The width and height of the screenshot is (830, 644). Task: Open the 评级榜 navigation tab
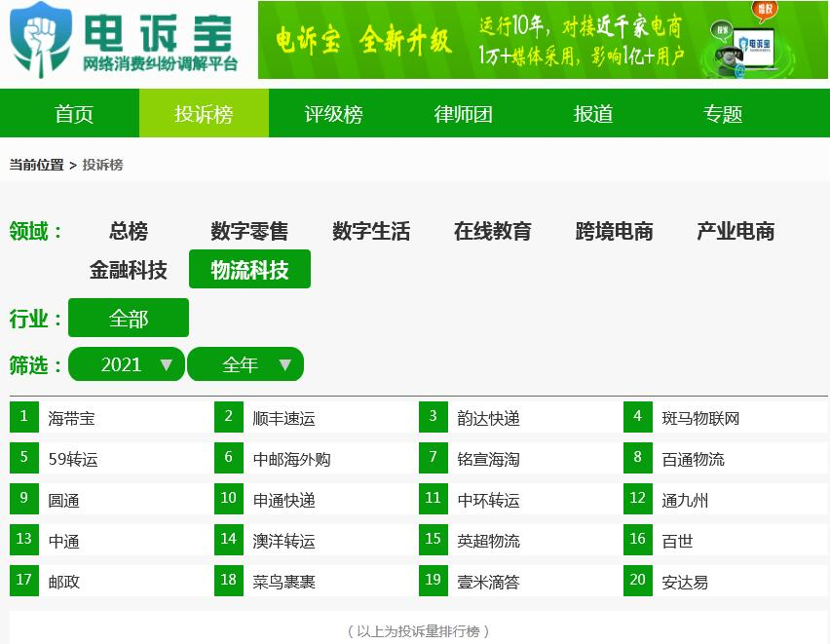point(333,113)
